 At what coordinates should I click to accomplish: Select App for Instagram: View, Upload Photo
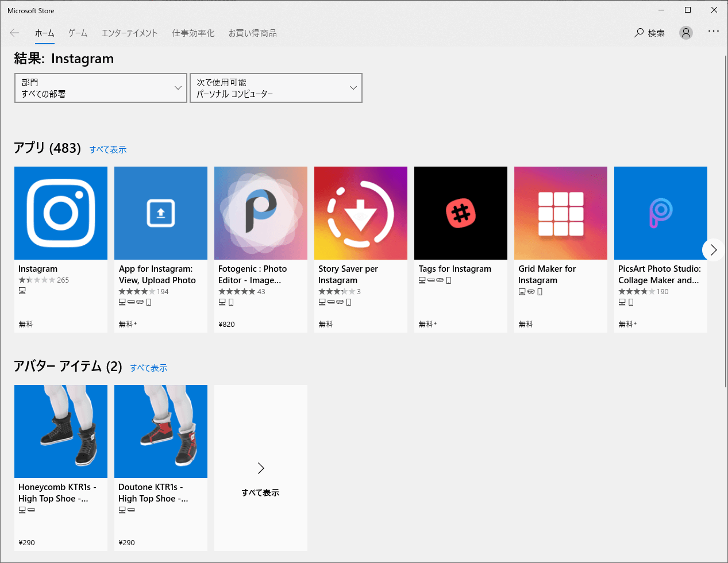(160, 213)
